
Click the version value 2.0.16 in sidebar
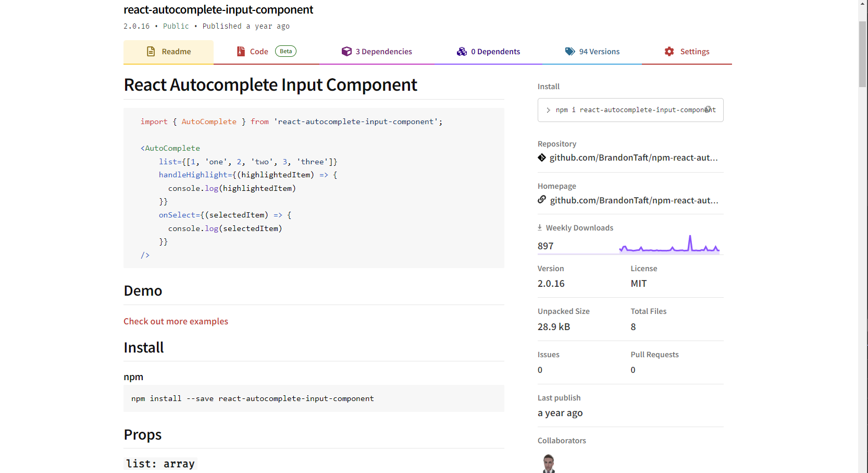tap(551, 284)
